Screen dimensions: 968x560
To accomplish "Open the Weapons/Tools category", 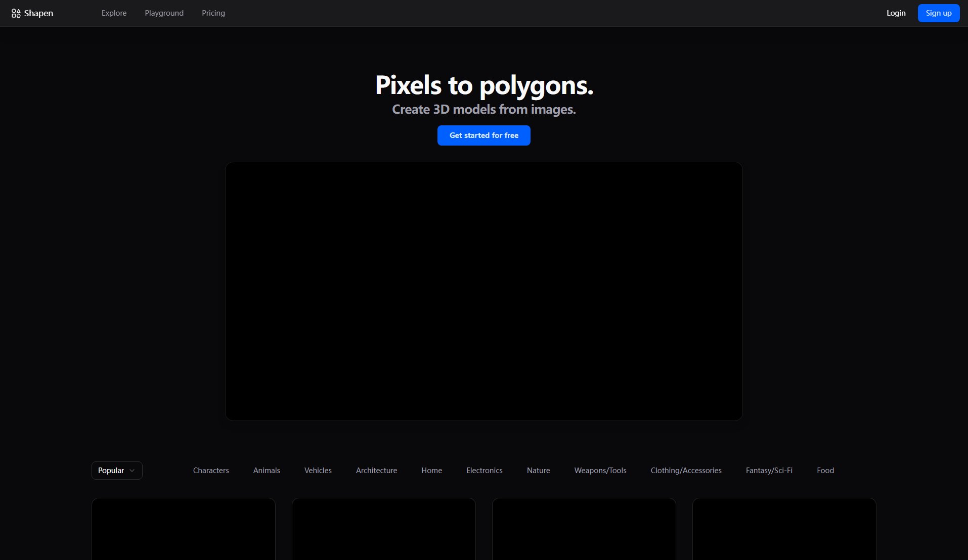I will click(600, 471).
